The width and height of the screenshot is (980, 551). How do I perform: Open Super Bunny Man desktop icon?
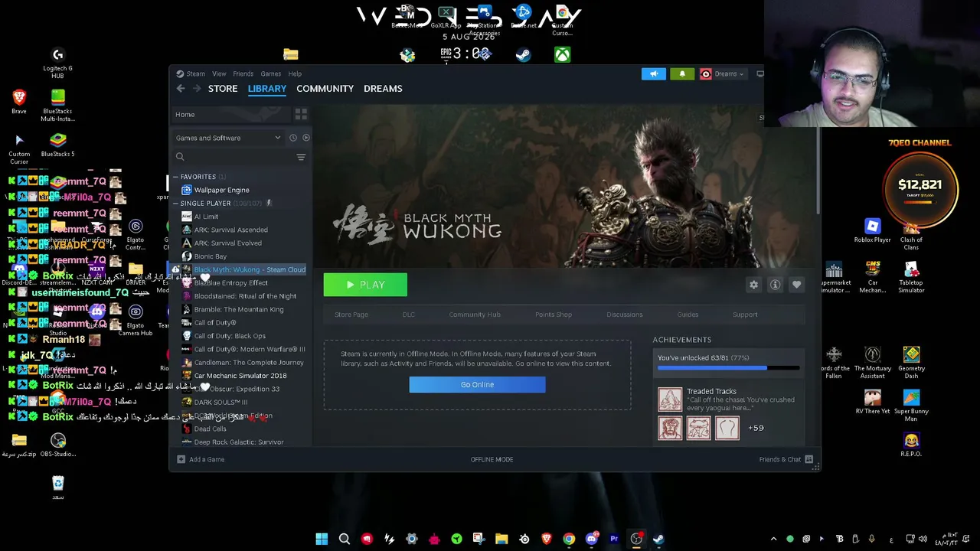click(911, 406)
